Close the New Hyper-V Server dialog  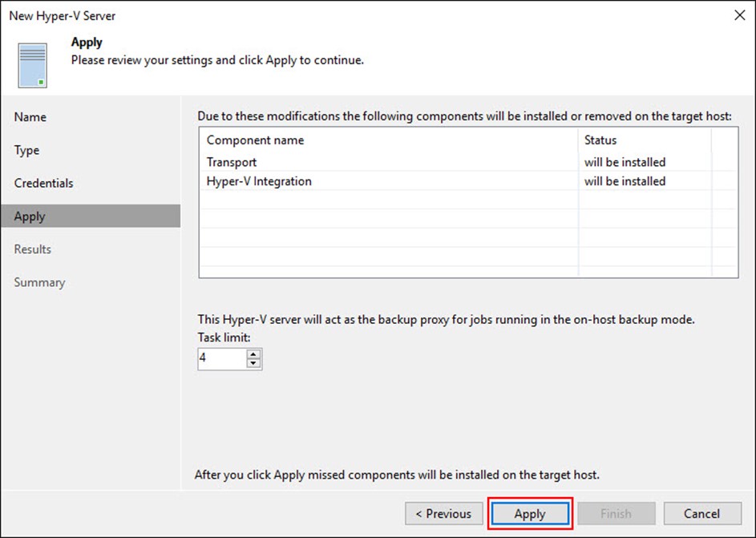coord(740,15)
